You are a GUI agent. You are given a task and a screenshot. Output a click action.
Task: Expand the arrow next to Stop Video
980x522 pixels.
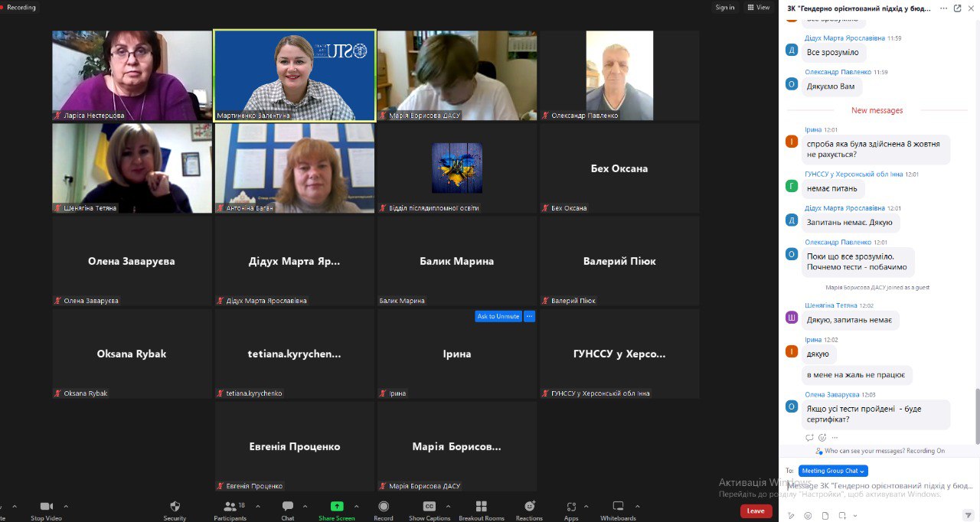click(66, 506)
